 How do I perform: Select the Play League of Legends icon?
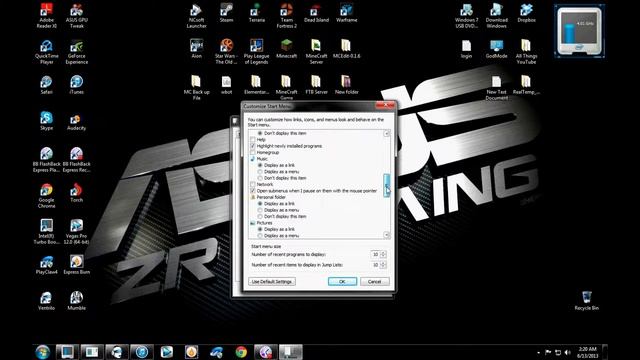(257, 52)
